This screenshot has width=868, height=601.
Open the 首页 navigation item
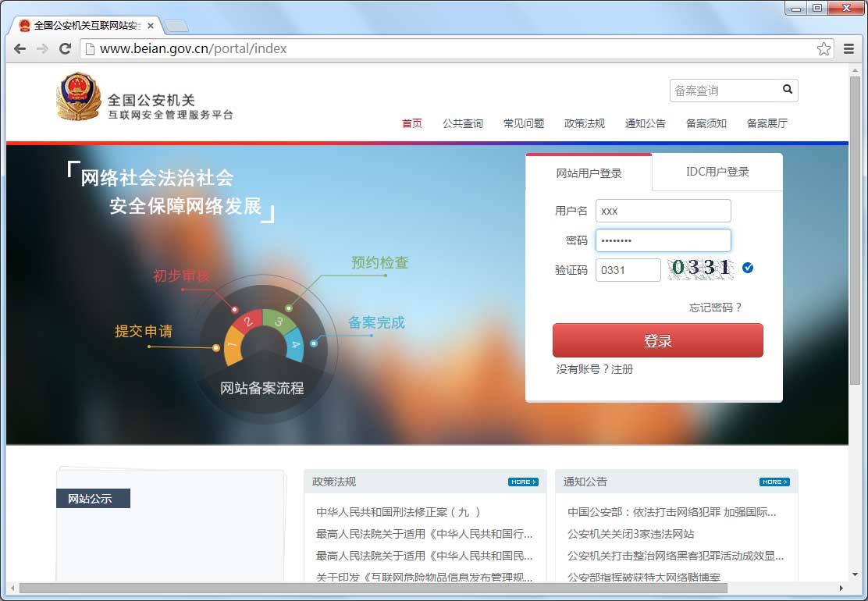point(412,123)
